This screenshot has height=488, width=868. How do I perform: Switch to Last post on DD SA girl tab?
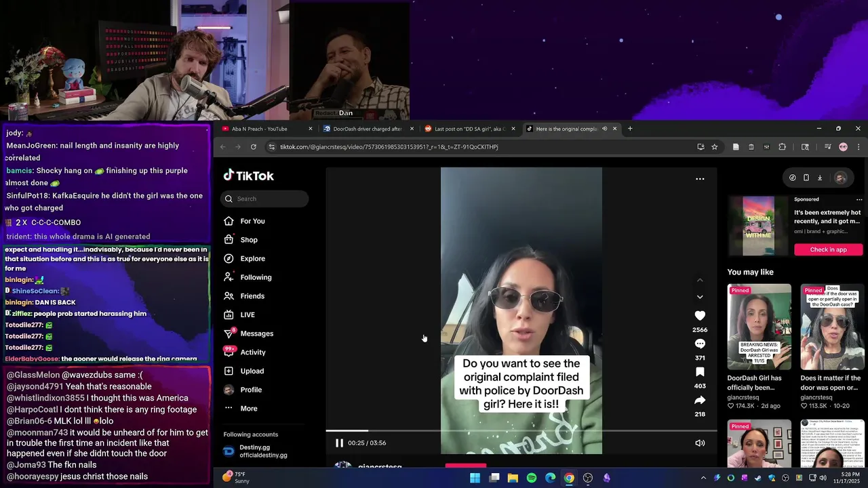(468, 129)
